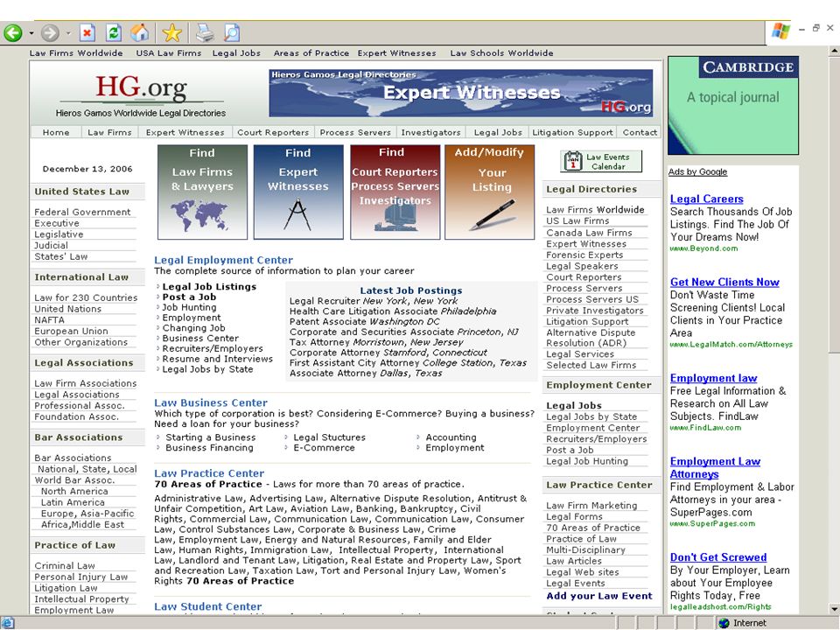Viewport: 840px width, 630px height.
Task: Click the Search magnifier toolbar icon
Action: [x=232, y=33]
